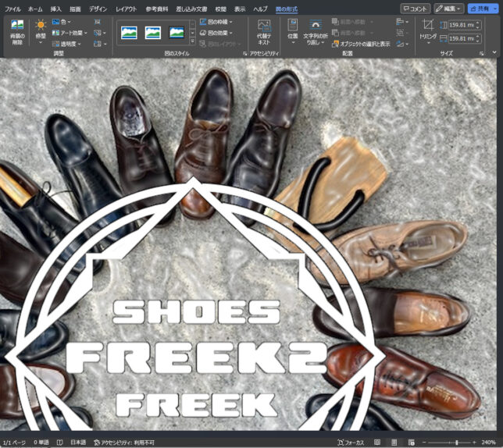Viewport: 503px width, 448px height.
Task: Click アクセシビリティ: 利用不可 status
Action: (124, 443)
